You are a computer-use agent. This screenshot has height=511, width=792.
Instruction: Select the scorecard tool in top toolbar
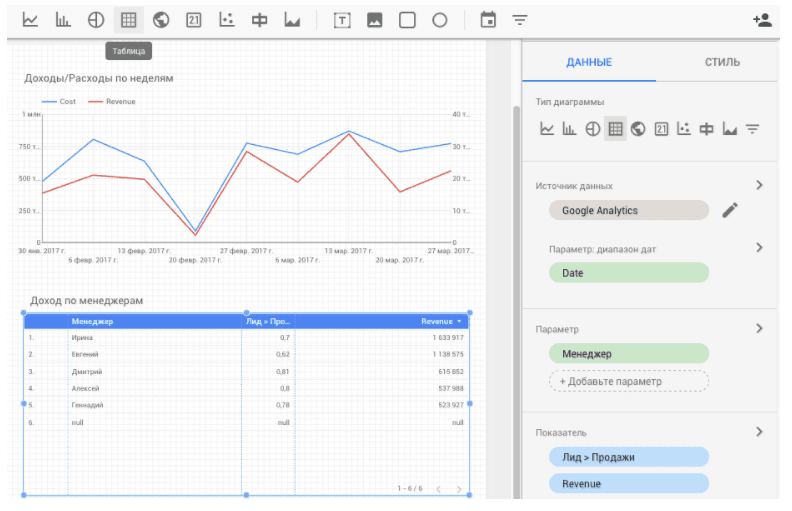click(194, 20)
